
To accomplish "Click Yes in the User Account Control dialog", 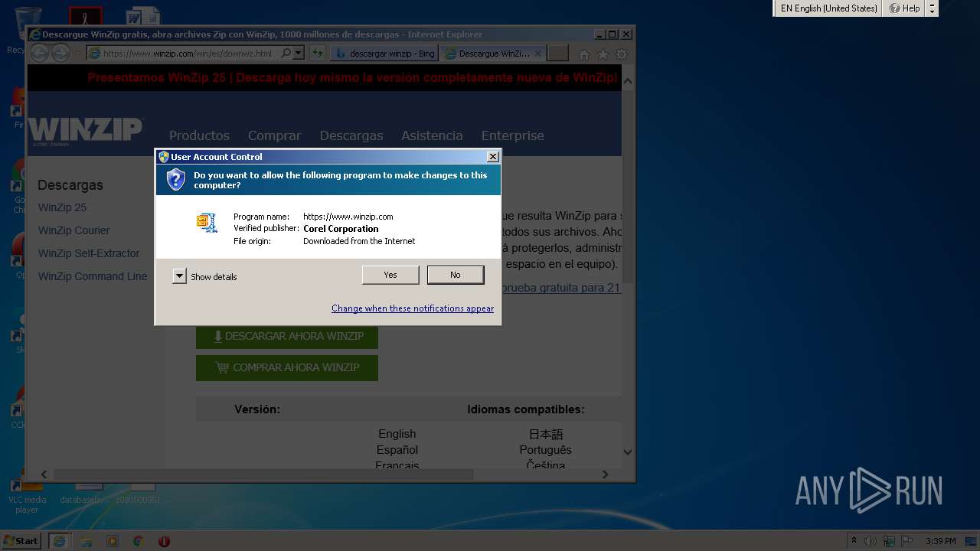I will point(390,275).
